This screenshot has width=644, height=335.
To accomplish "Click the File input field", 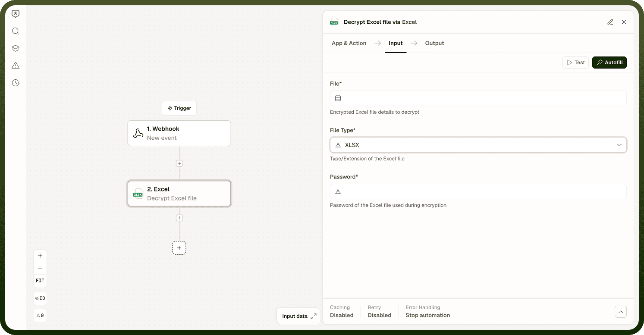I will (x=478, y=98).
